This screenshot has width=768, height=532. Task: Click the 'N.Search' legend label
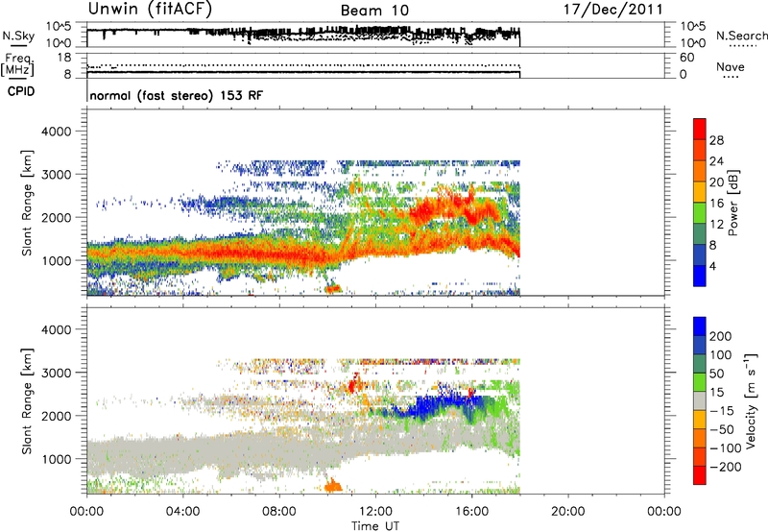coord(741,36)
